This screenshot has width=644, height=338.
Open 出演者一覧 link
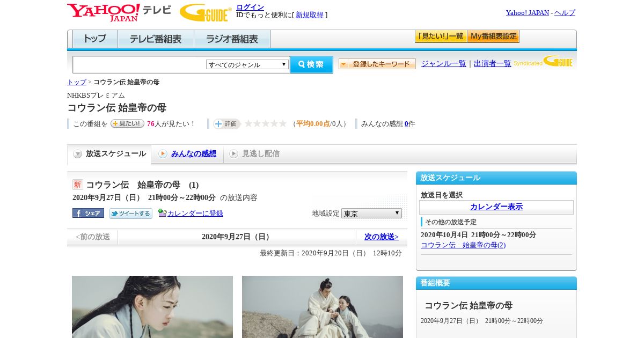point(493,64)
